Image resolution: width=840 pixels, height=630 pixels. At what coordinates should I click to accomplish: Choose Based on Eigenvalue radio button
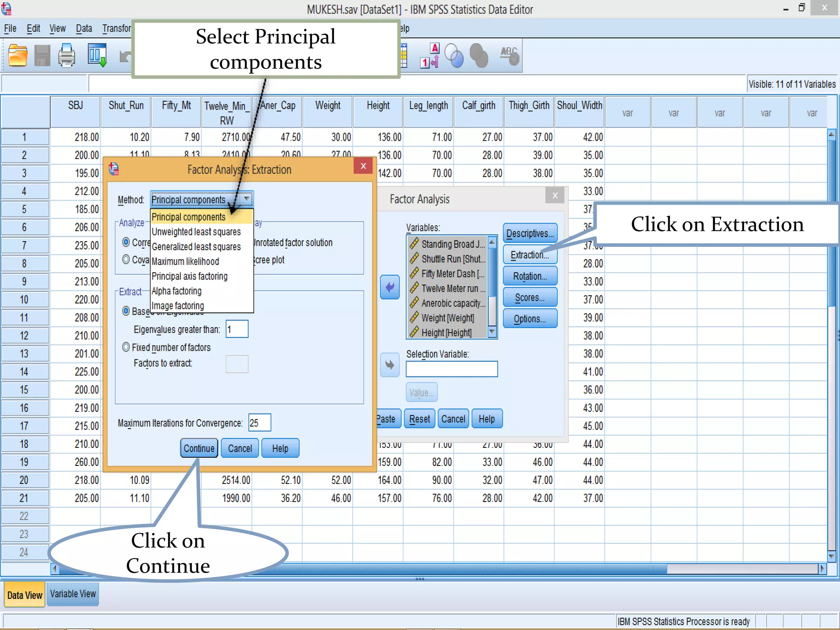[x=126, y=311]
